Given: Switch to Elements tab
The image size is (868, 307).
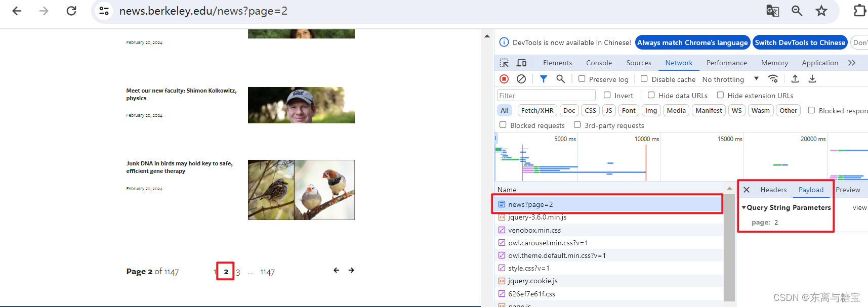Looking at the screenshot, I should [557, 63].
